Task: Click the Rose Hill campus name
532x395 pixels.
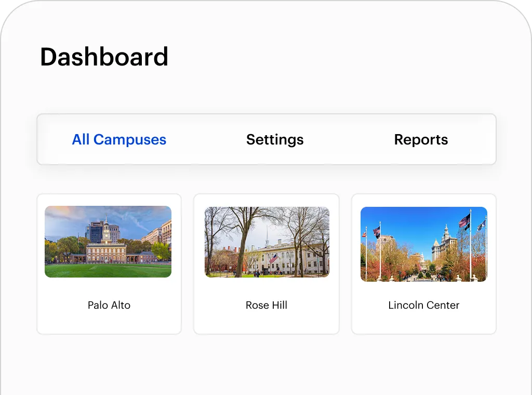Action: click(267, 305)
